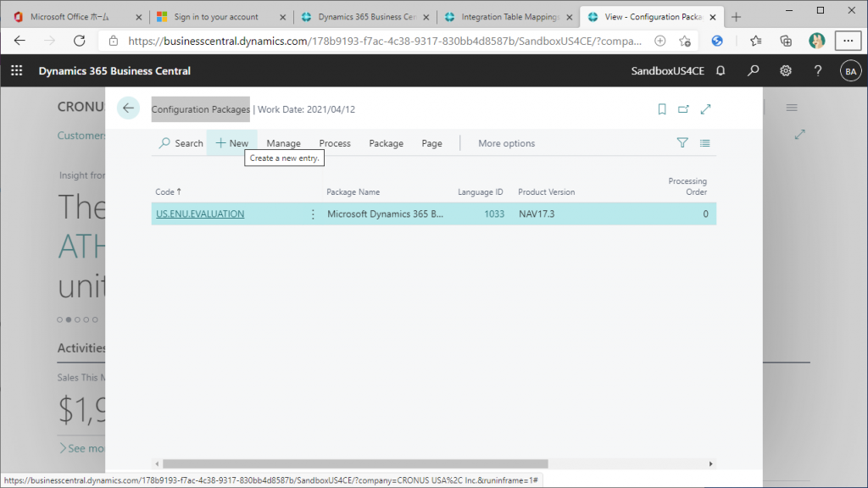Click the horizontal scrollbar thumb

pos(355,463)
